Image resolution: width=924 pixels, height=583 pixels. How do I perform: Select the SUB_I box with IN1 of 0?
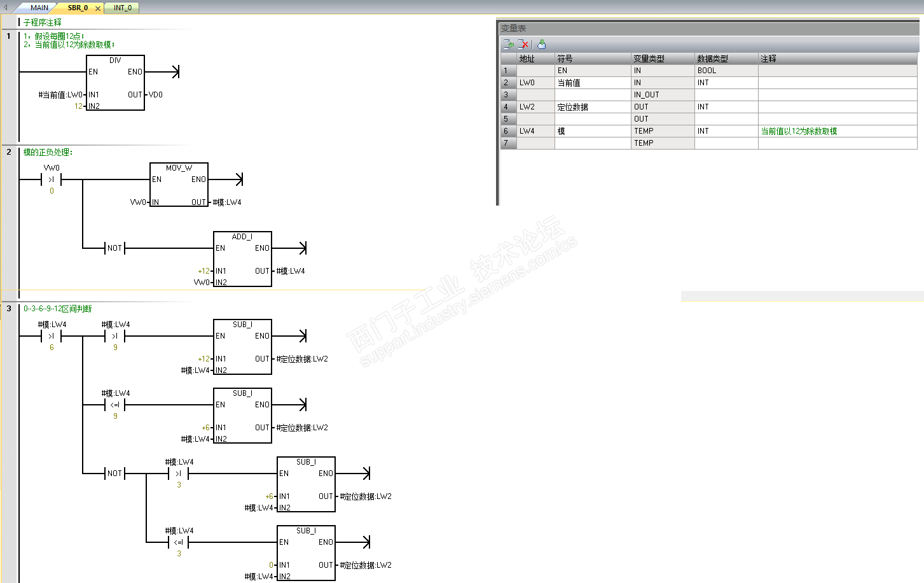[x=306, y=553]
